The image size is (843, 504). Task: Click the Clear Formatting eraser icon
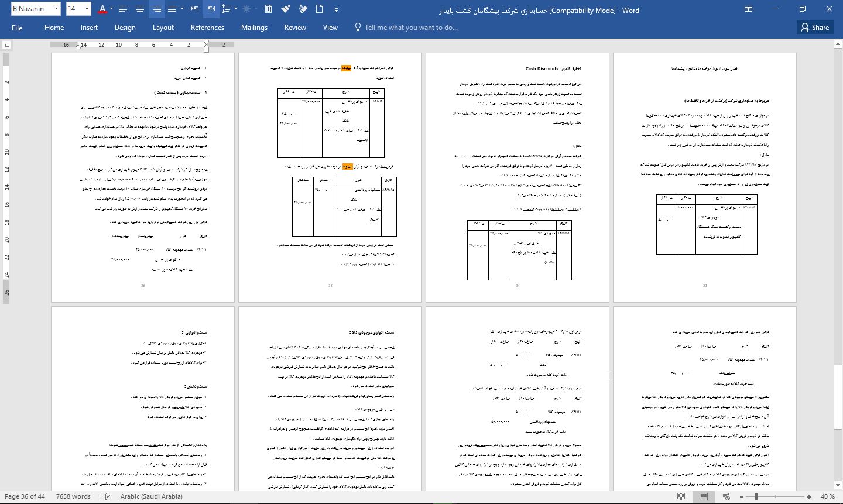[303, 9]
